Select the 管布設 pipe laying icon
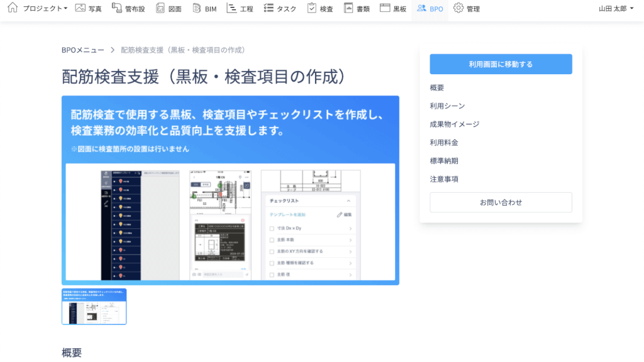 click(117, 8)
